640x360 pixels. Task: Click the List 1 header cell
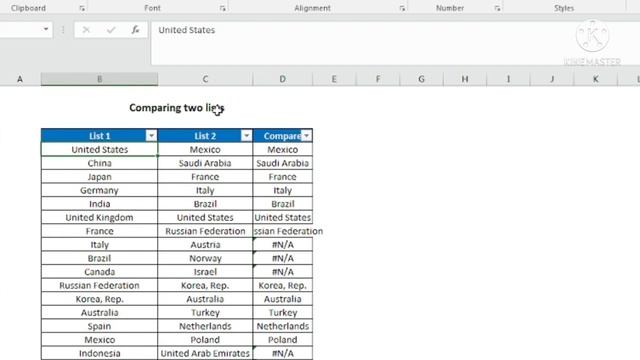coord(99,136)
